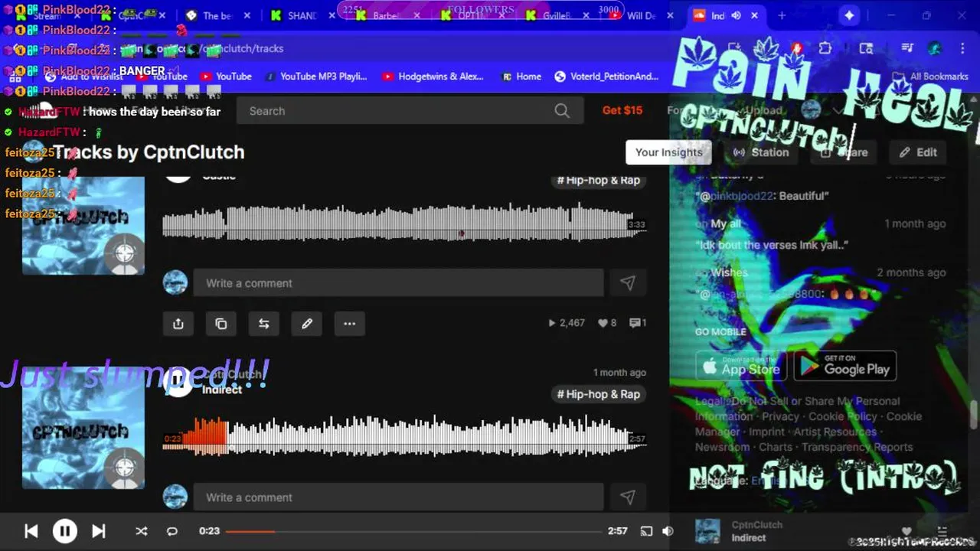Image resolution: width=980 pixels, height=551 pixels.
Task: Open Hip-hop & Rap tag on Indirect
Action: tap(599, 394)
